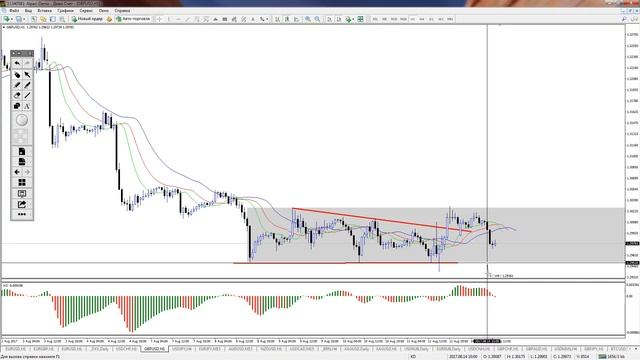Open the four-square page grid view
This screenshot has width=640, height=360.
22,182
